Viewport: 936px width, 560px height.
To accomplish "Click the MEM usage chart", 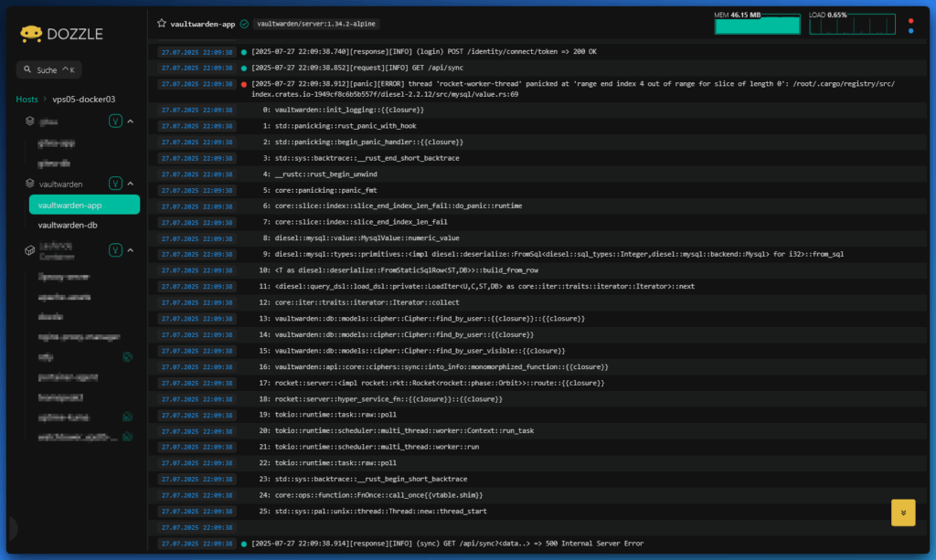I will [x=757, y=23].
